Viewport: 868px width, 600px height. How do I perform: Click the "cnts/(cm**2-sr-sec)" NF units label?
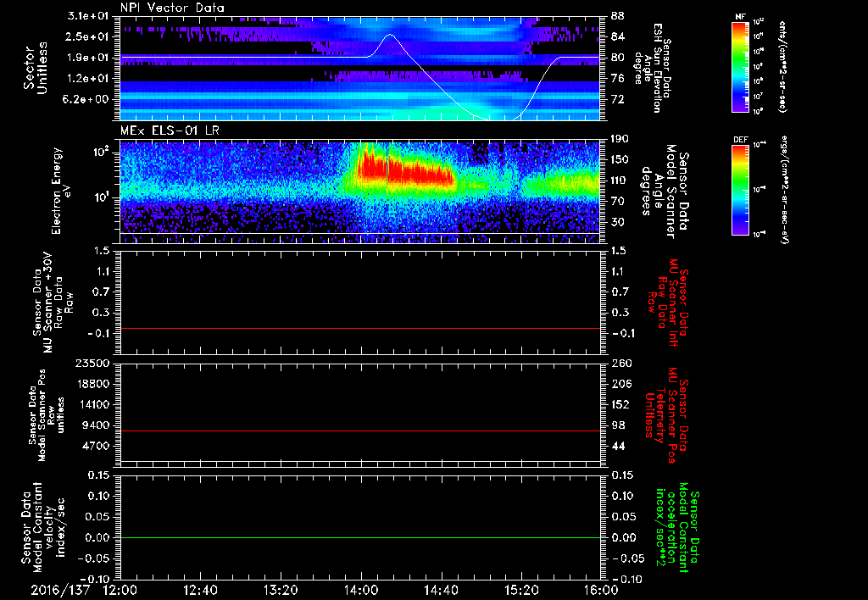[x=782, y=66]
